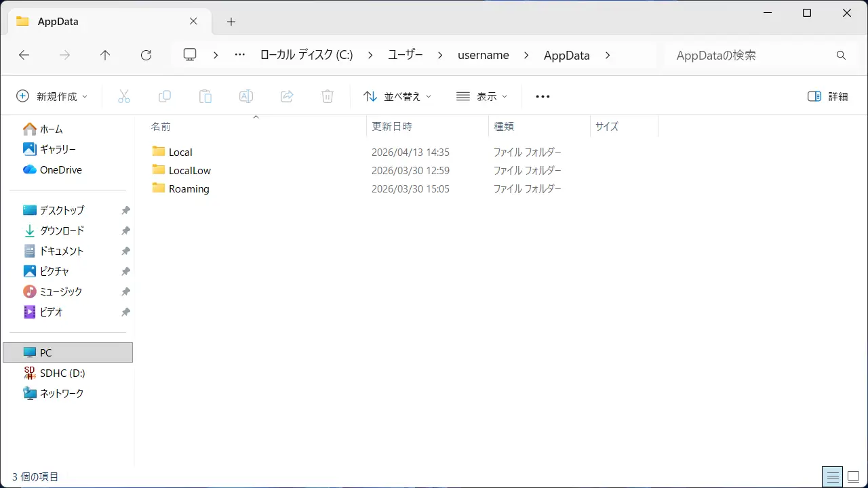868x488 pixels.
Task: Open the 新規作成 menu
Action: [52, 96]
